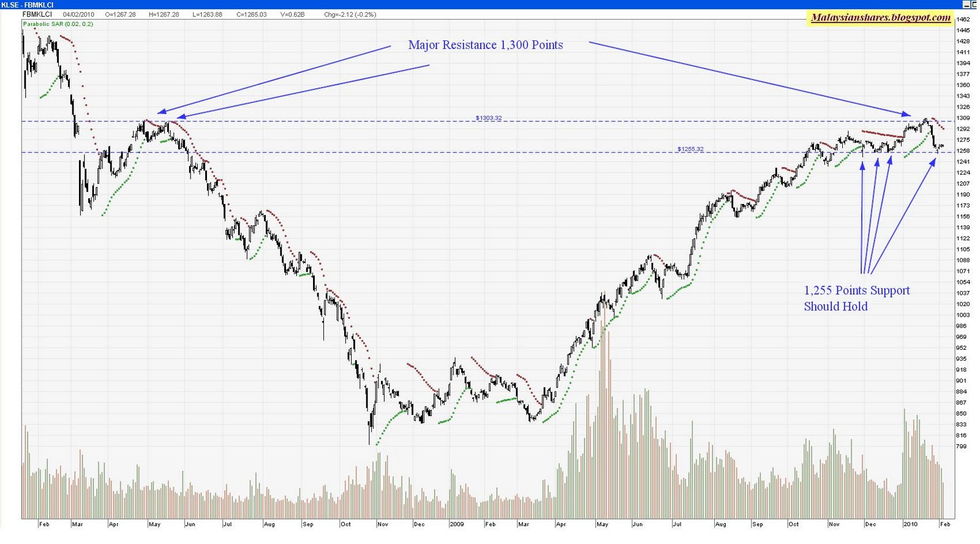Viewport: 980px width, 544px height.
Task: Click the 901 value on price axis
Action: 962,380
